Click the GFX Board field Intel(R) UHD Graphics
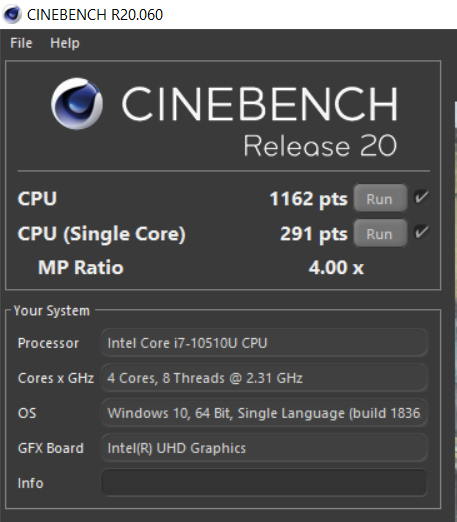This screenshot has height=522, width=457. pyautogui.click(x=264, y=448)
